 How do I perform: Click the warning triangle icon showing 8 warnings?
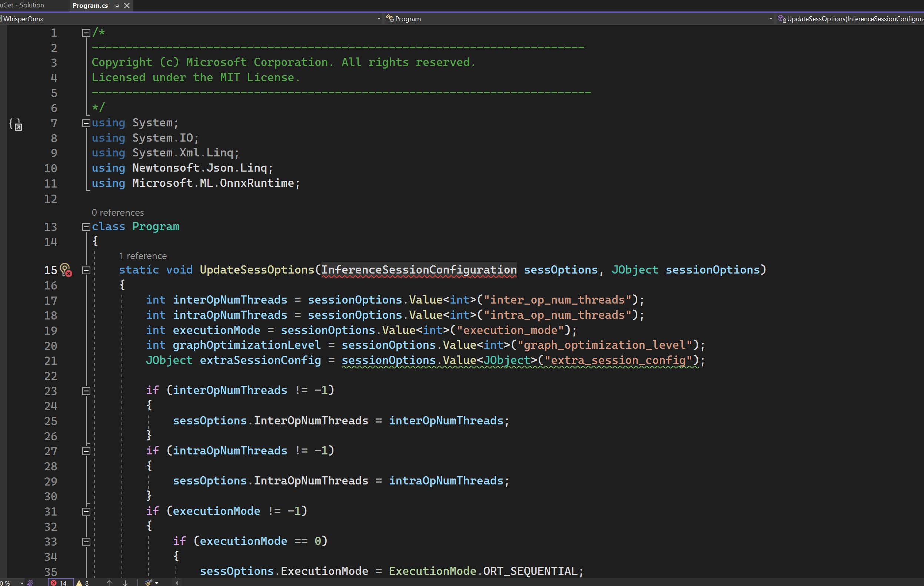(79, 583)
